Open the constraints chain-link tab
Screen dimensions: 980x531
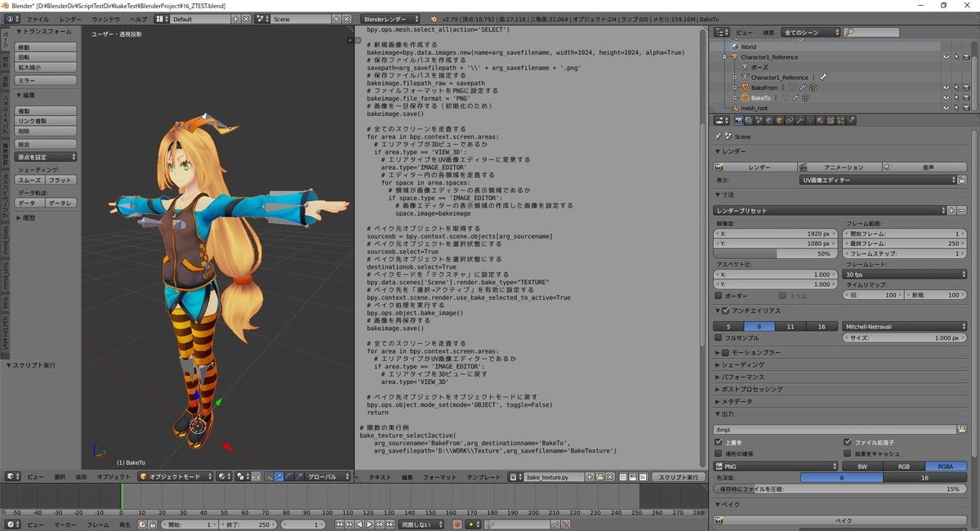click(x=789, y=120)
